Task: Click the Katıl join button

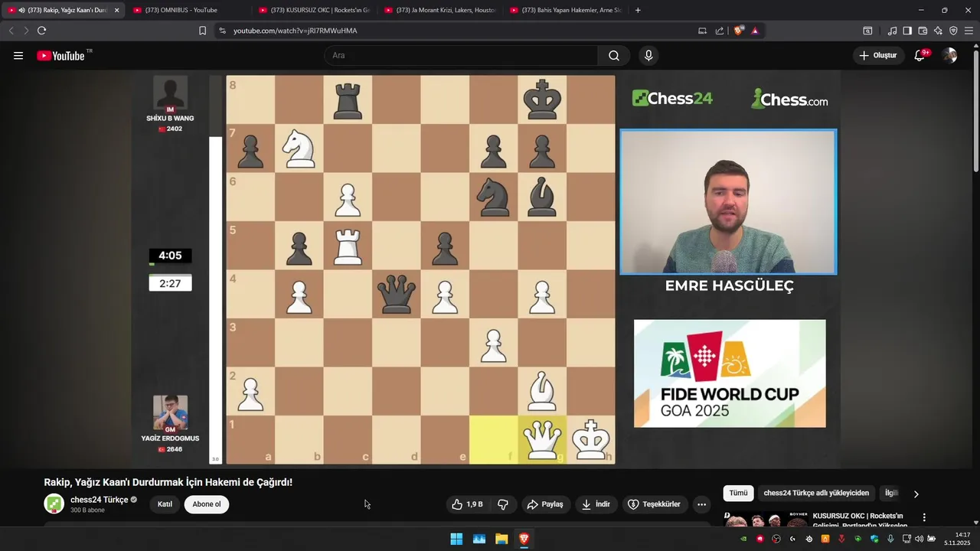Action: (165, 504)
